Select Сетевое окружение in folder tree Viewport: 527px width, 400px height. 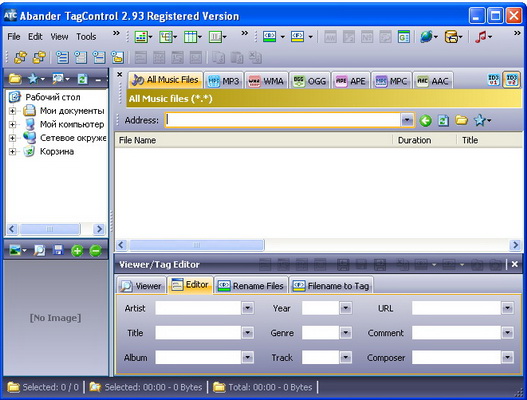point(73,138)
